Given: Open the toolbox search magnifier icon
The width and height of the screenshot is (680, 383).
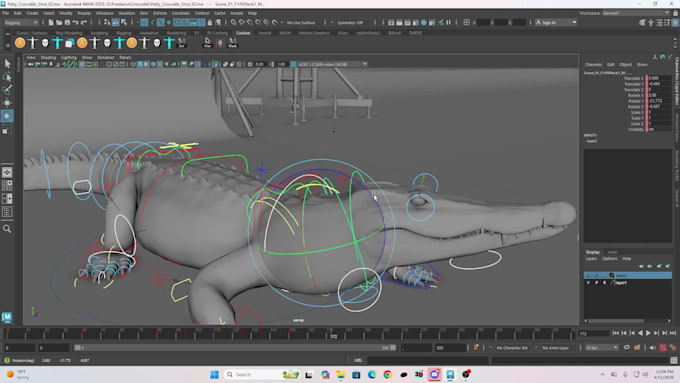Looking at the screenshot, I should [x=7, y=229].
